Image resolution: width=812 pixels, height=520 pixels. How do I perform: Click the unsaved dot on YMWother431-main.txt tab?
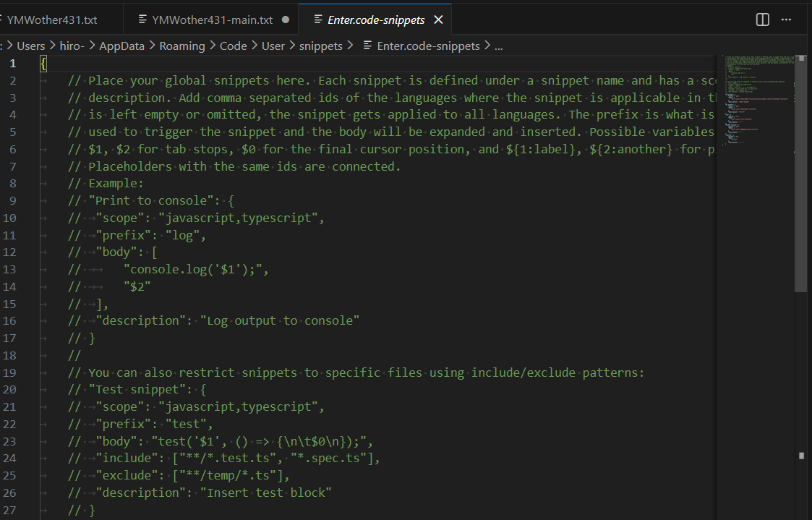pos(285,20)
